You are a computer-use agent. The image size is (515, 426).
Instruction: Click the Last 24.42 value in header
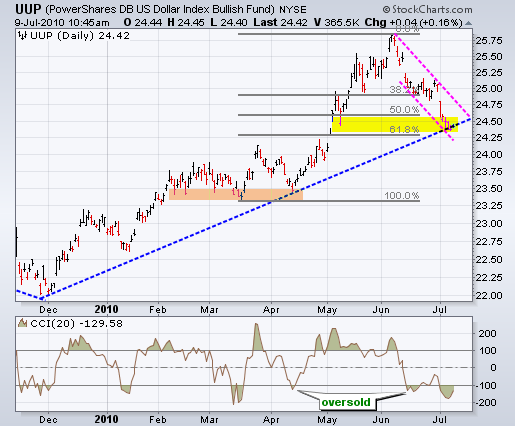click(x=280, y=22)
